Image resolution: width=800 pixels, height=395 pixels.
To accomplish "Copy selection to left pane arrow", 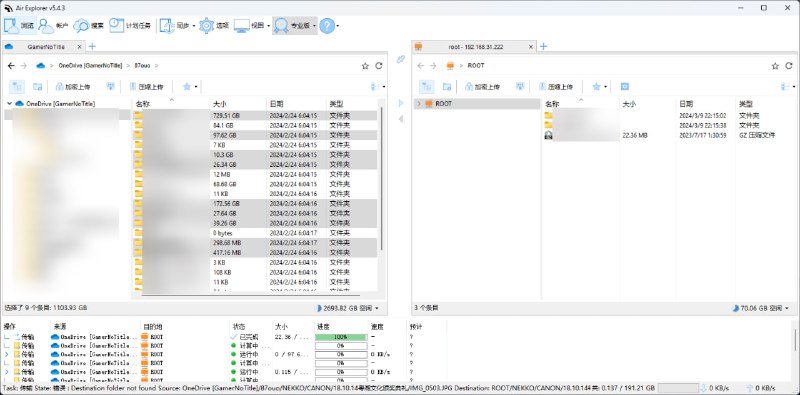I will (401, 119).
